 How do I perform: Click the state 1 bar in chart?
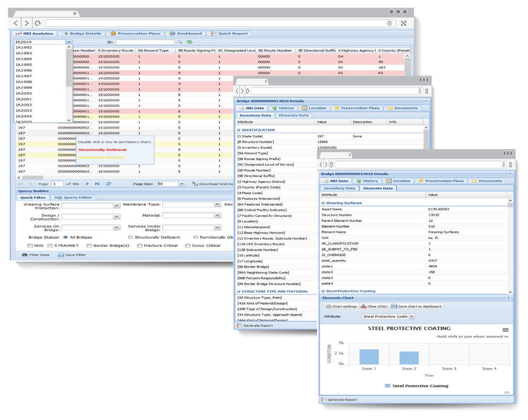(369, 357)
